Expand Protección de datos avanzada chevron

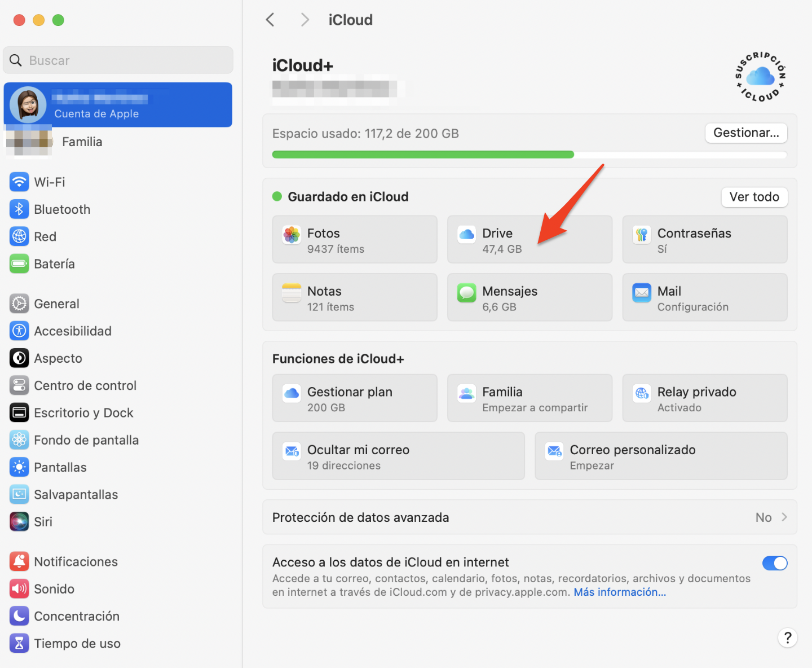click(784, 517)
